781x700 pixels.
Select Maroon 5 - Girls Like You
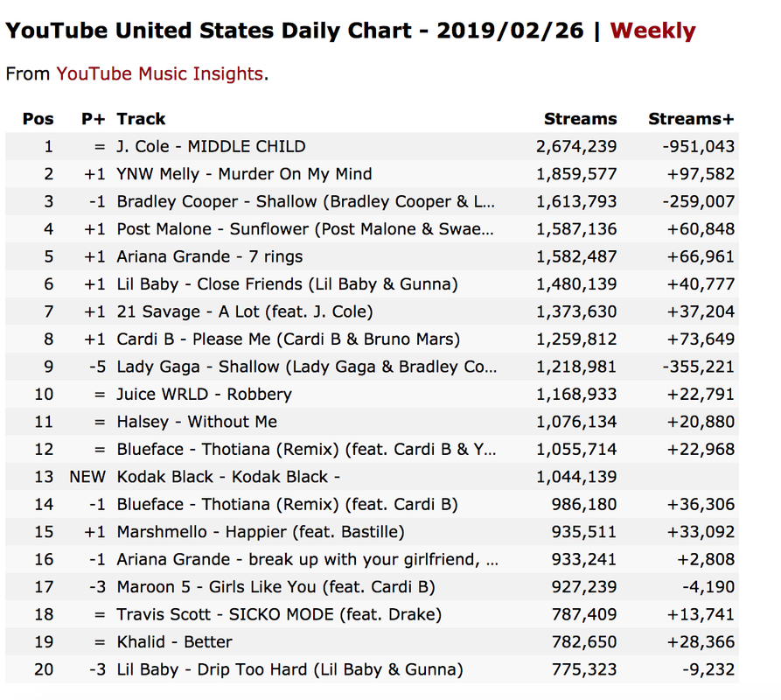tap(276, 587)
